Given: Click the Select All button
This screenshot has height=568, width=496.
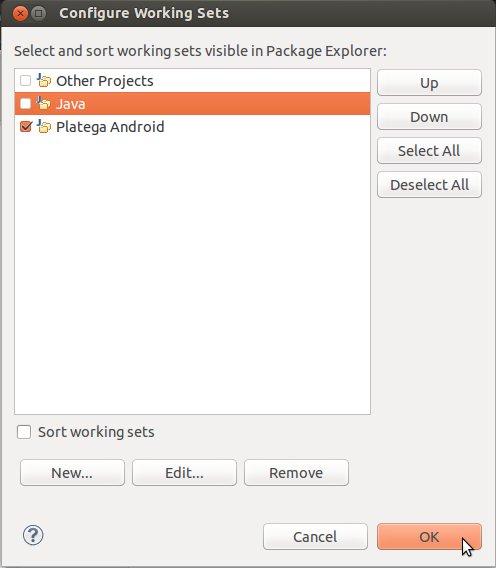Looking at the screenshot, I should point(429,151).
